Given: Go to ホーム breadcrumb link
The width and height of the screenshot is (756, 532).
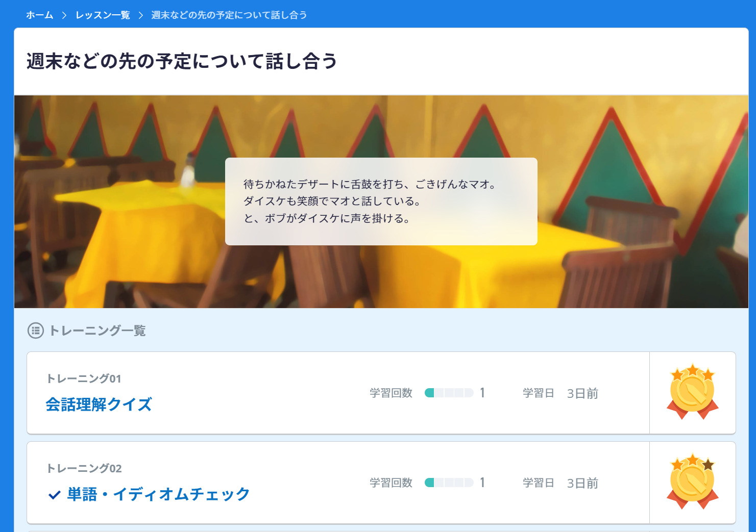Looking at the screenshot, I should (x=40, y=15).
